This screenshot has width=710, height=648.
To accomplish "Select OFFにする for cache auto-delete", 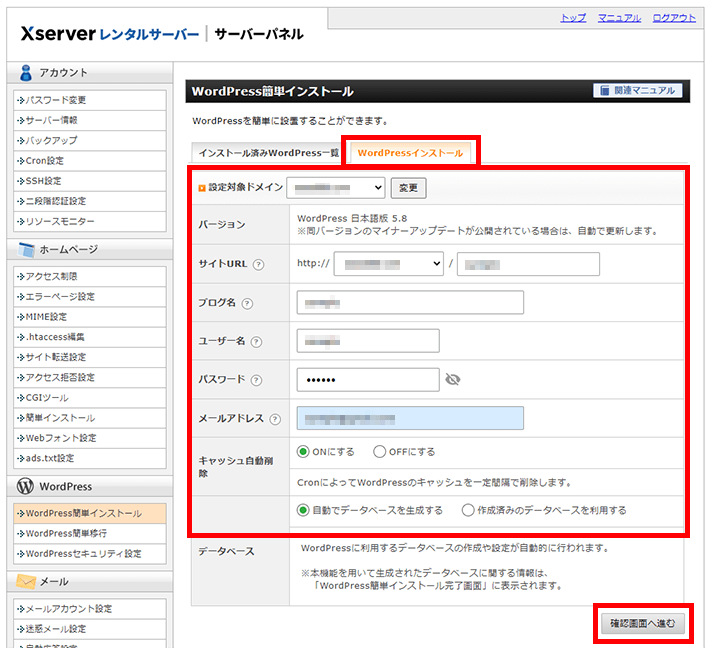I will click(379, 451).
